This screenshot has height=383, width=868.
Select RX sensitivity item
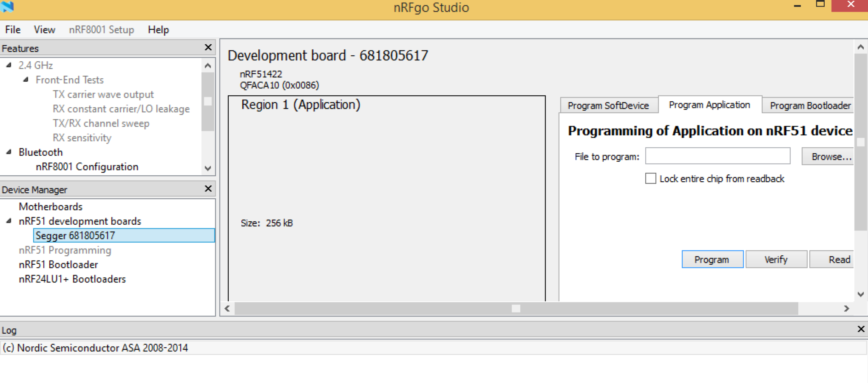coord(82,138)
